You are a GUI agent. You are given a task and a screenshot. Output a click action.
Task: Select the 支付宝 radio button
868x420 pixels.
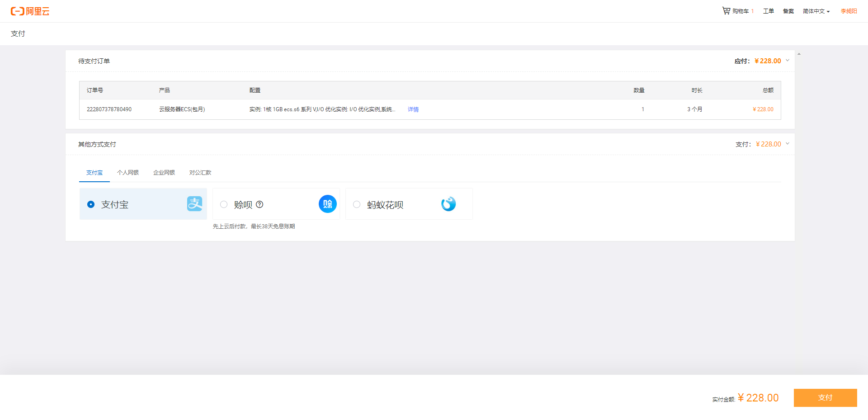coord(91,204)
